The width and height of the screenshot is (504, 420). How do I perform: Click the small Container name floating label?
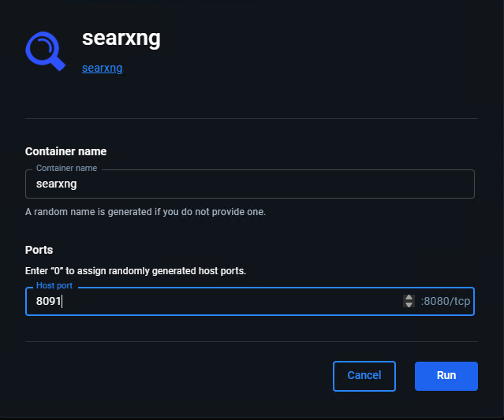pos(66,169)
